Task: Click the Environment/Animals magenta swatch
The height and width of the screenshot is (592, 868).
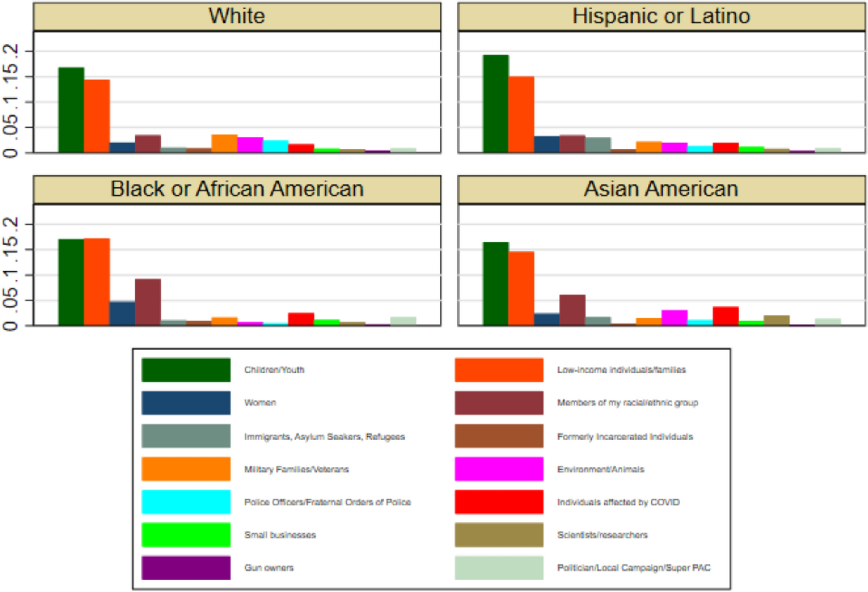Action: click(499, 469)
